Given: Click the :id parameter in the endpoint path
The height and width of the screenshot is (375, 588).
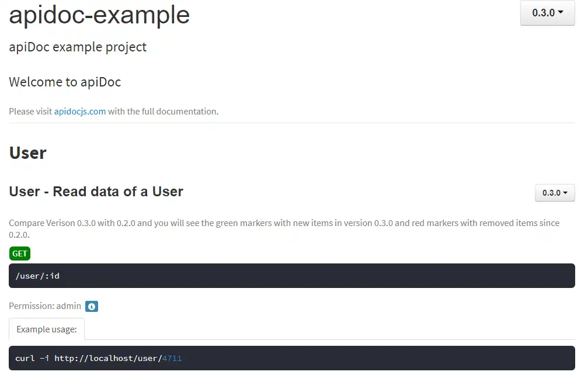Looking at the screenshot, I should pyautogui.click(x=52, y=276).
